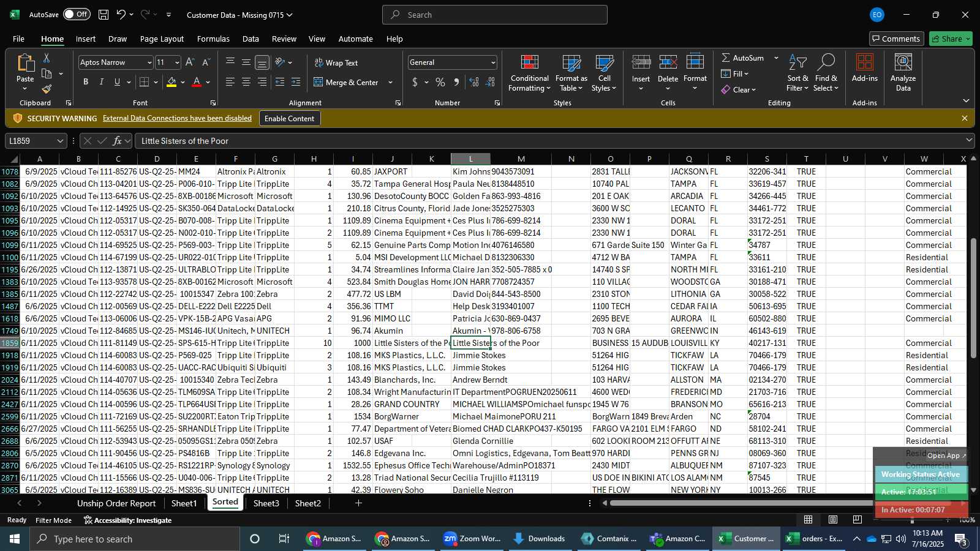Apply center horizontal alignment

(246, 82)
